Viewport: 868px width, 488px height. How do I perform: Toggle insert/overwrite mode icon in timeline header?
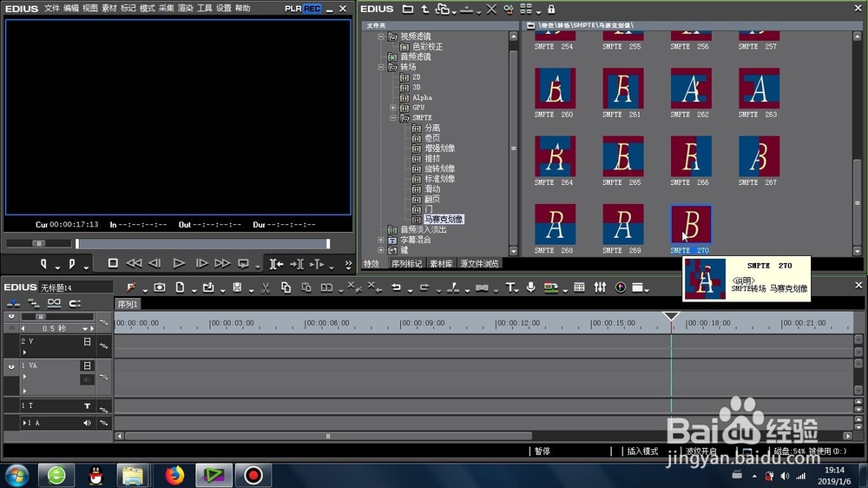[x=13, y=303]
